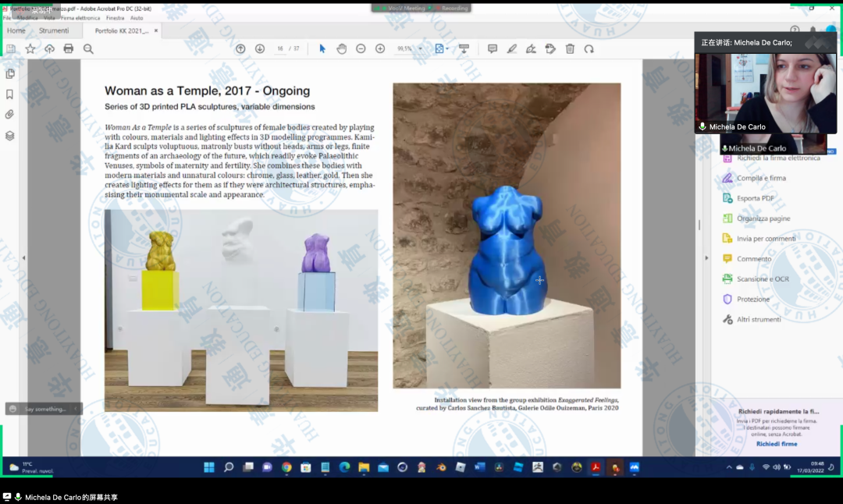Collapse the Say something chat box arrow

coord(76,409)
